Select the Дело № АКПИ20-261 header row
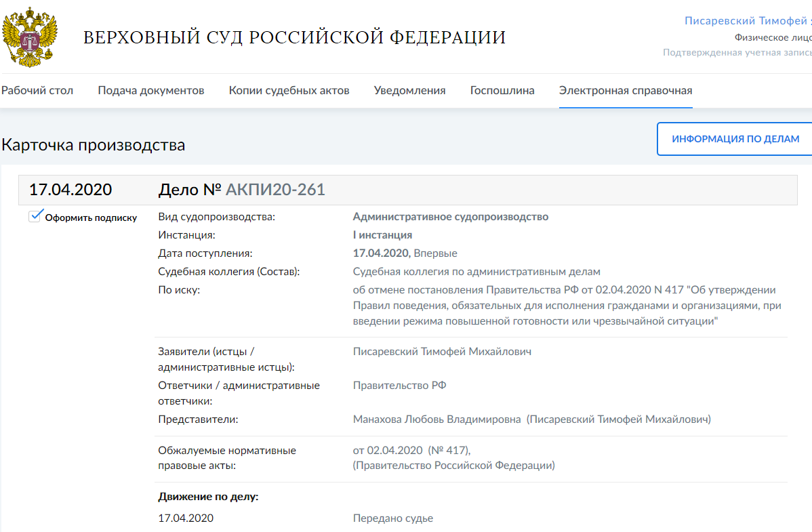 tap(407, 190)
